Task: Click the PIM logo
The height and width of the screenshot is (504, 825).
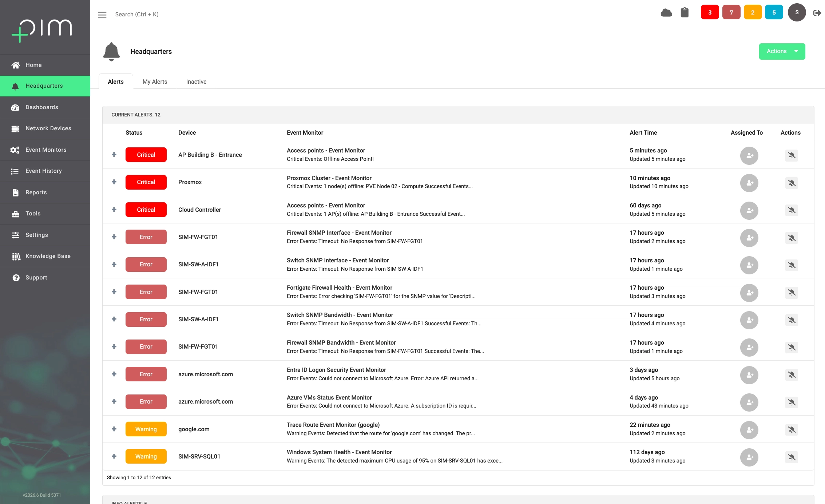Action: point(42,31)
